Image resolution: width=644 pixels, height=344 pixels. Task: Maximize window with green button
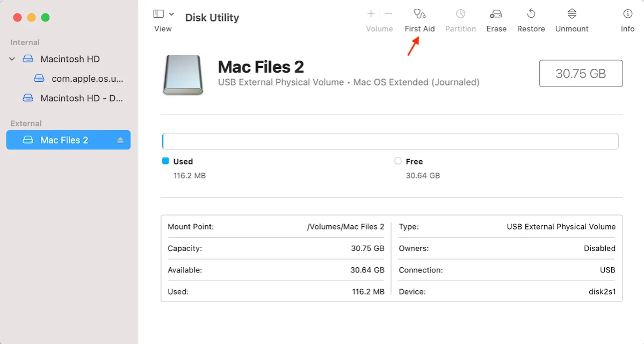click(x=46, y=17)
